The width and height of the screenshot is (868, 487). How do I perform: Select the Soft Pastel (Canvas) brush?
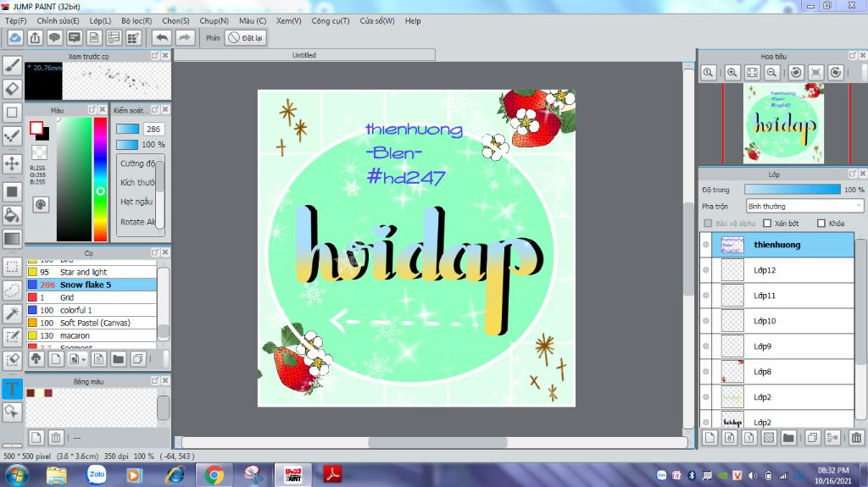(x=92, y=323)
